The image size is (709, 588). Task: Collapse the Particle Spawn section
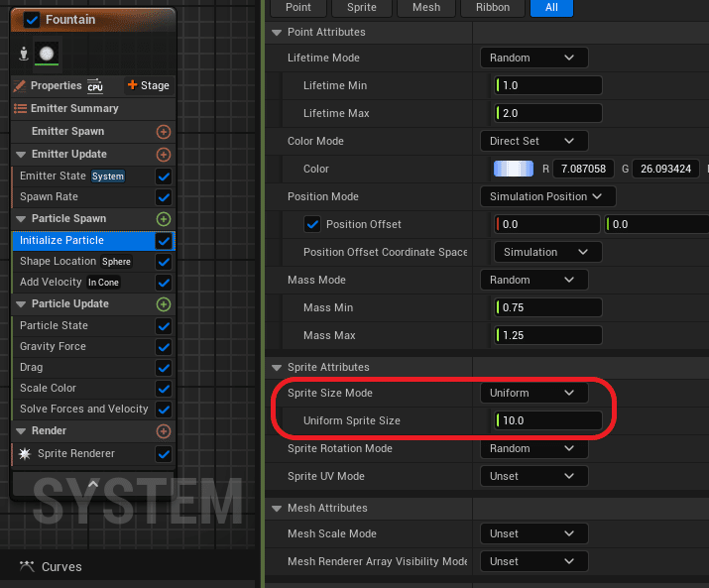[21, 219]
